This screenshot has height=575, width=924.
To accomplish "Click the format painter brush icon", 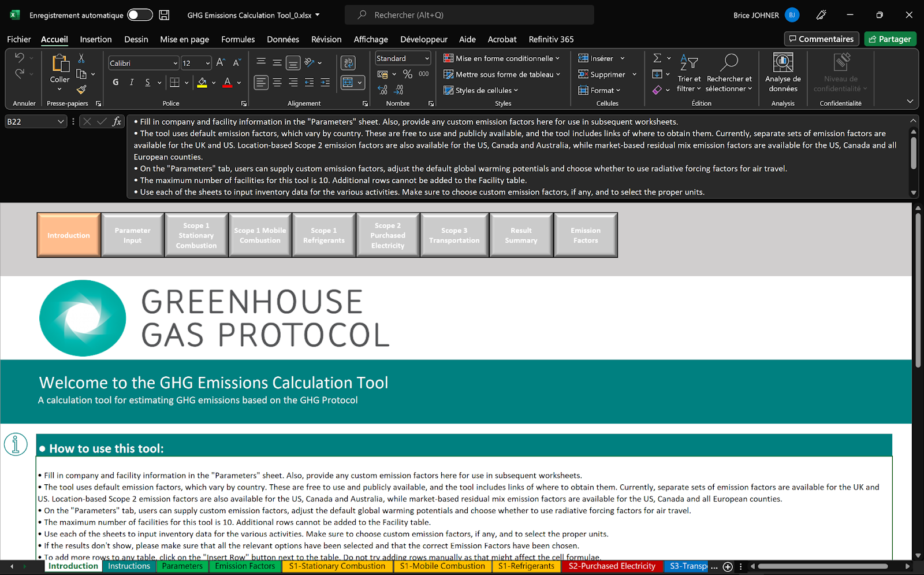I will (x=81, y=90).
